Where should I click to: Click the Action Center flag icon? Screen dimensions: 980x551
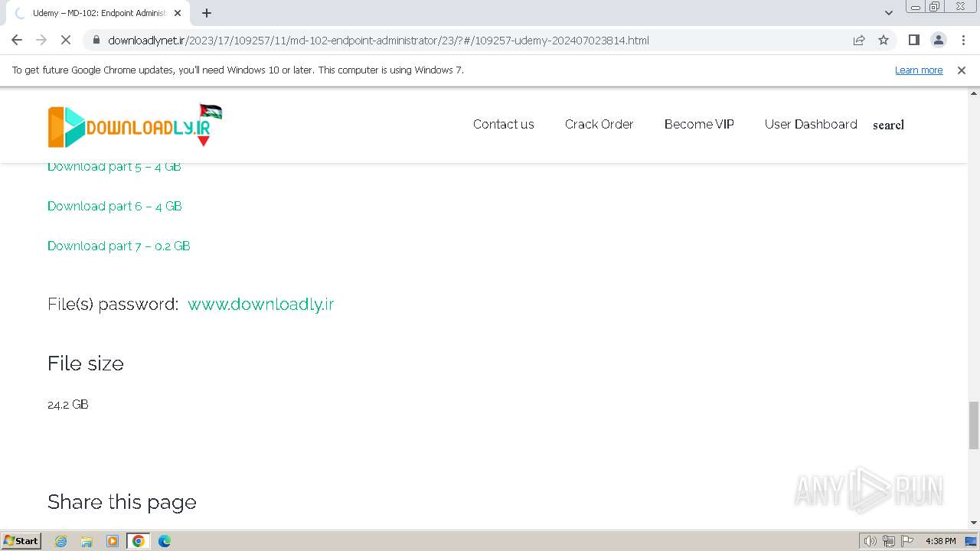(x=907, y=541)
